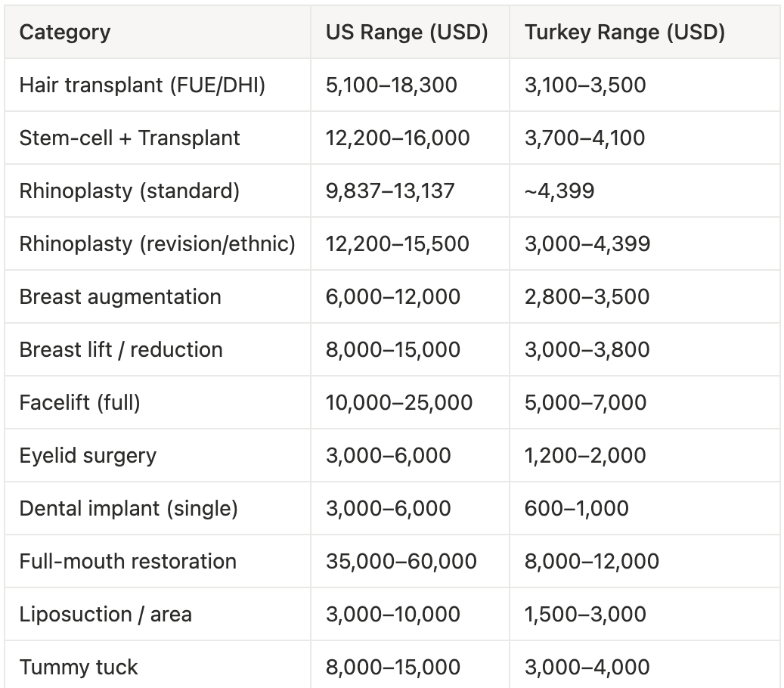Click the Rhinoplasty (revision/ethnic) cell

pyautogui.click(x=157, y=243)
